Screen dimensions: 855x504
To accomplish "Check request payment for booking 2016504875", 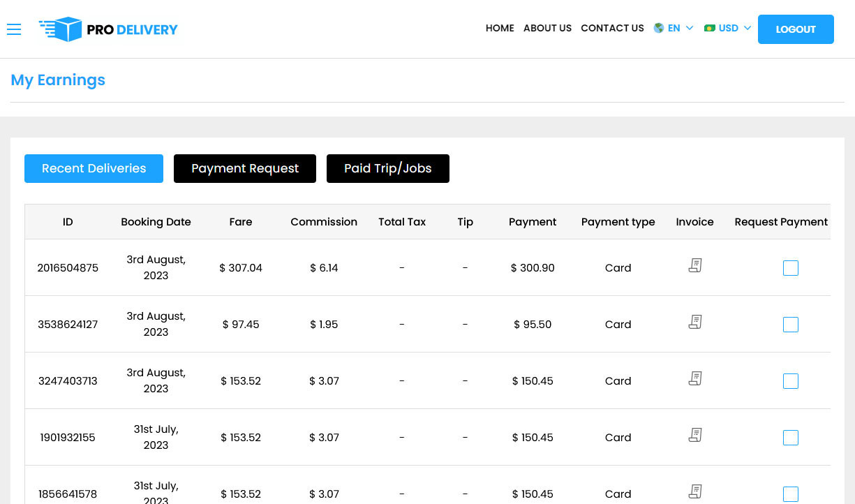I will [x=790, y=268].
